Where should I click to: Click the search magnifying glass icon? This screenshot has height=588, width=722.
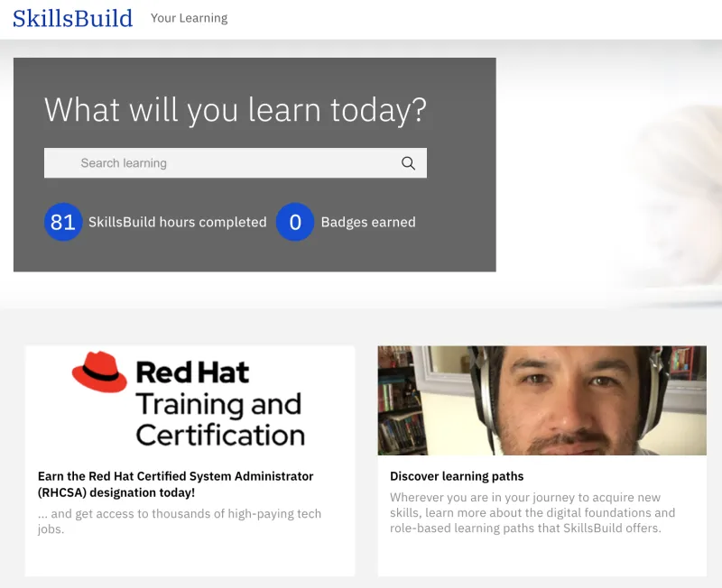click(408, 162)
